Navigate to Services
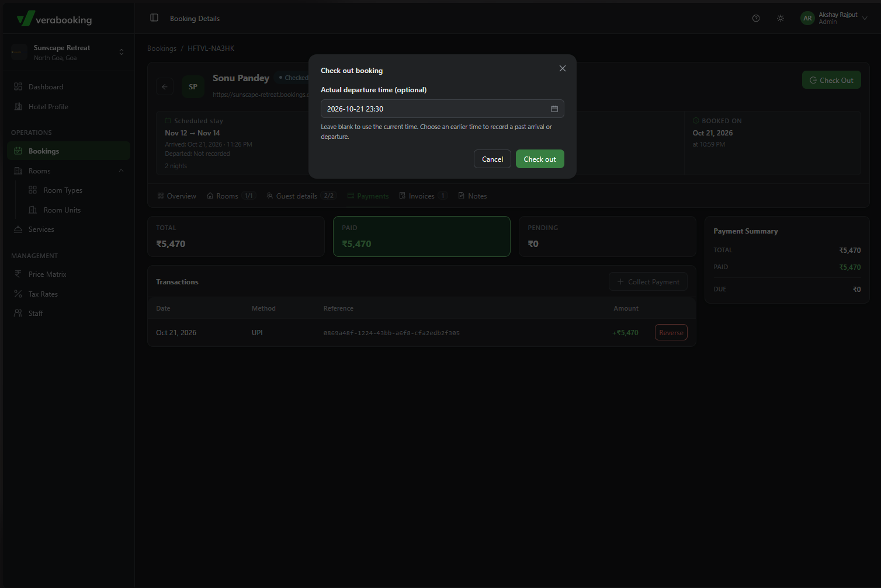 (x=68, y=229)
